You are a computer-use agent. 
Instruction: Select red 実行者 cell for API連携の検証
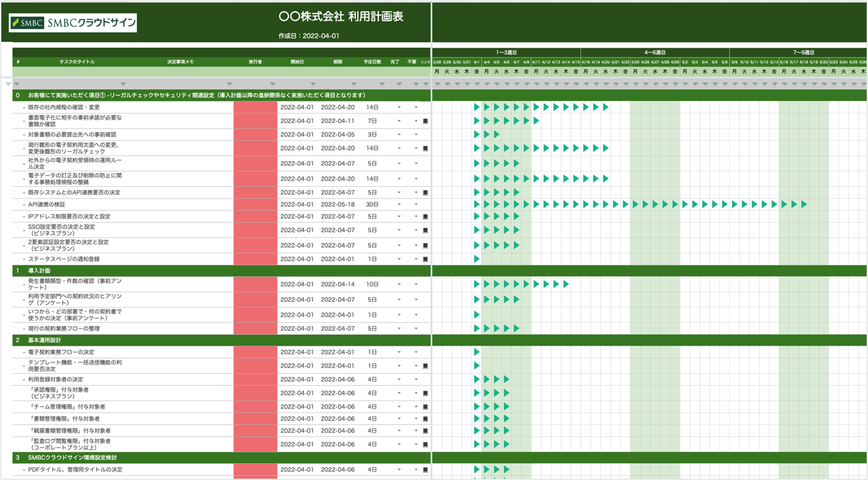[255, 204]
